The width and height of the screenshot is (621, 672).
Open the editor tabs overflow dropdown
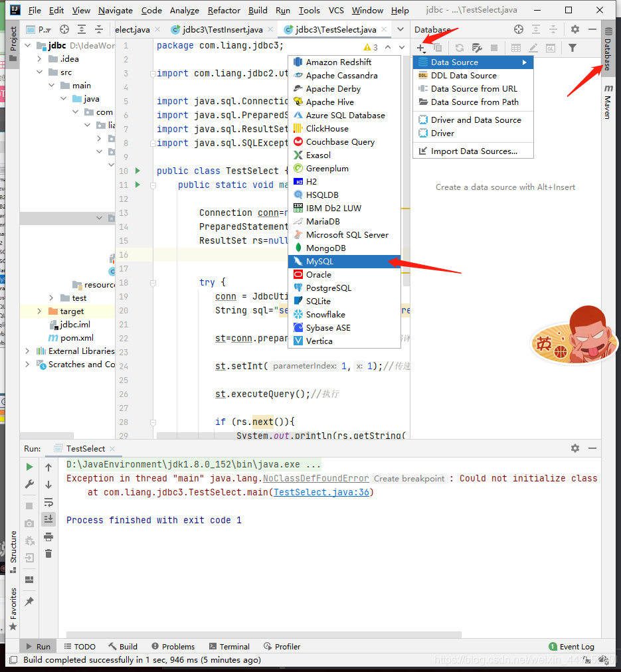point(400,29)
